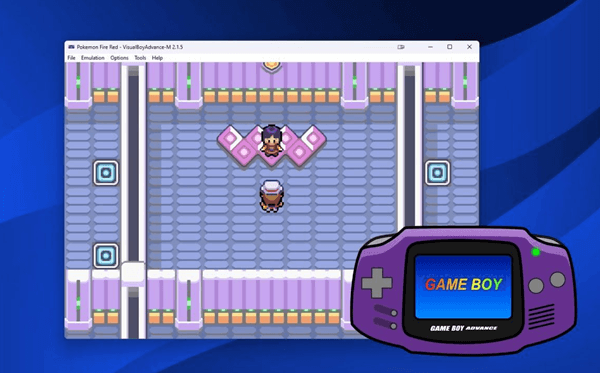Open the Emulation menu

93,58
